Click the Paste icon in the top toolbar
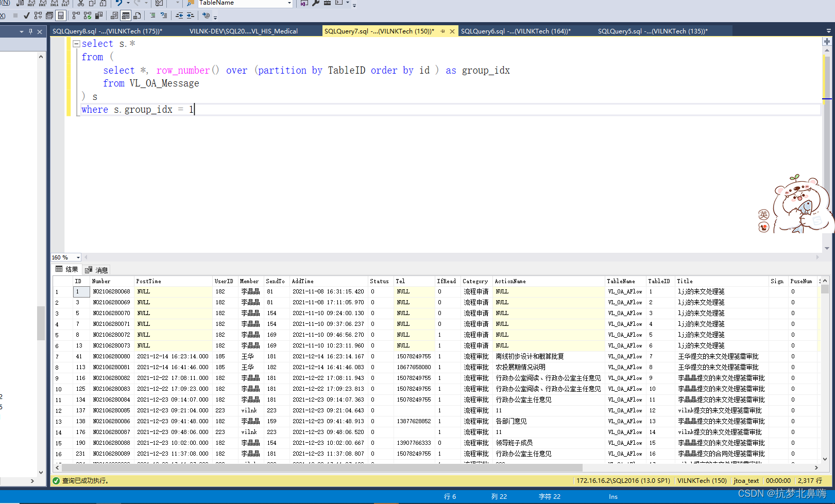Image resolution: width=835 pixels, height=504 pixels. [104, 3]
